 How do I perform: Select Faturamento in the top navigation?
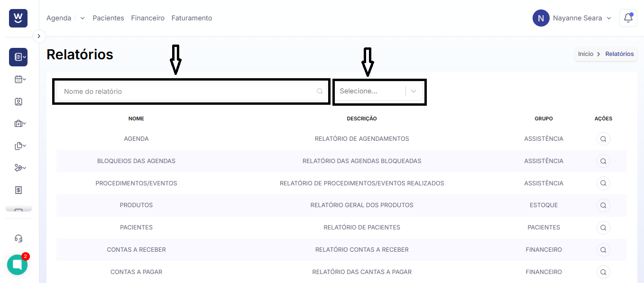[x=192, y=18]
